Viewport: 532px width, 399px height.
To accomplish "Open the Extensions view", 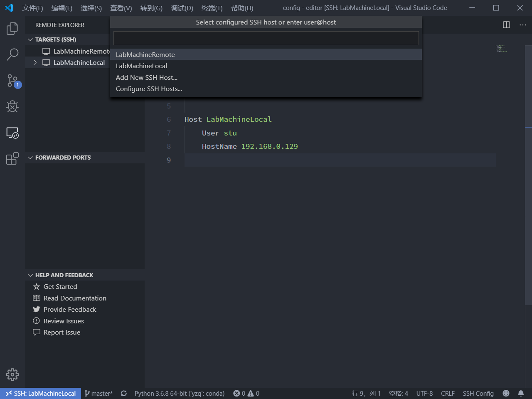I will pos(12,158).
